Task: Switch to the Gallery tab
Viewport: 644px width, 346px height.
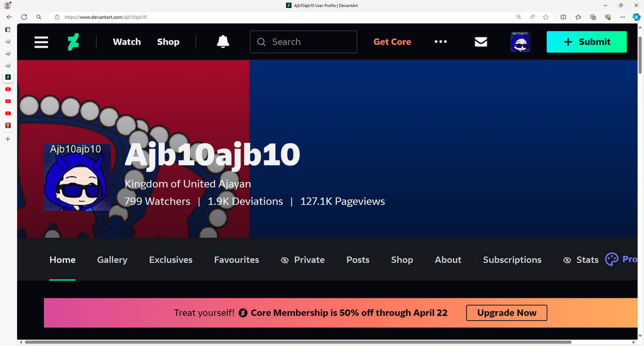Action: click(112, 260)
